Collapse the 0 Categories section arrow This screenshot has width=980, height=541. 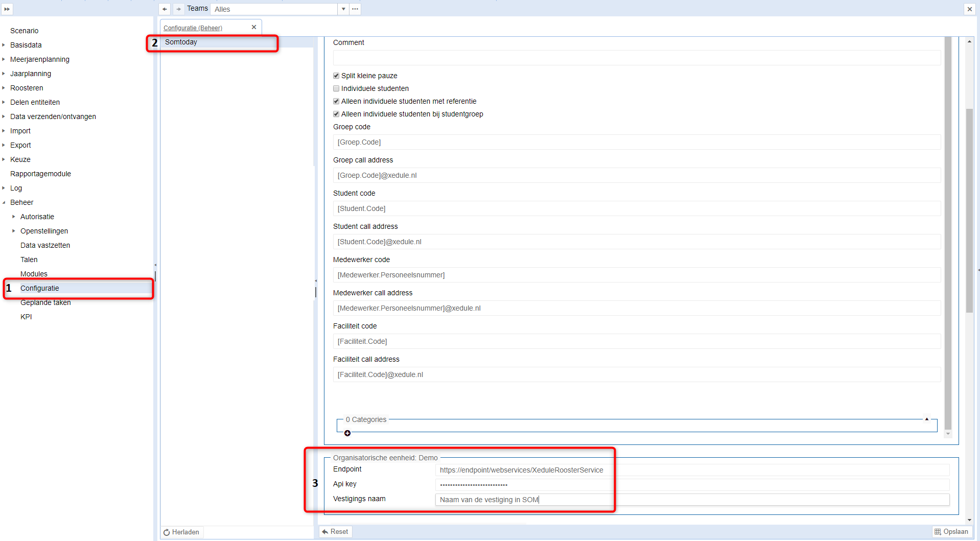(926, 419)
